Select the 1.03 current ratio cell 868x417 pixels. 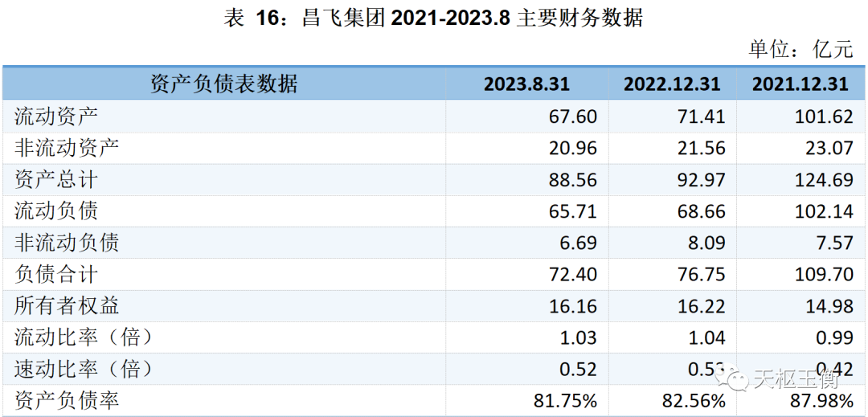(579, 338)
